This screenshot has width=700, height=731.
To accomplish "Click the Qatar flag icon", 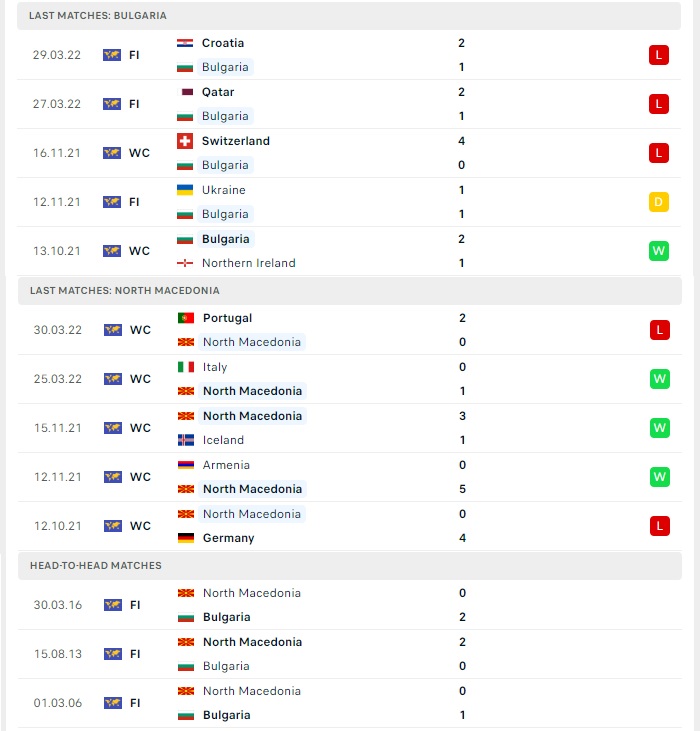I will (x=187, y=92).
